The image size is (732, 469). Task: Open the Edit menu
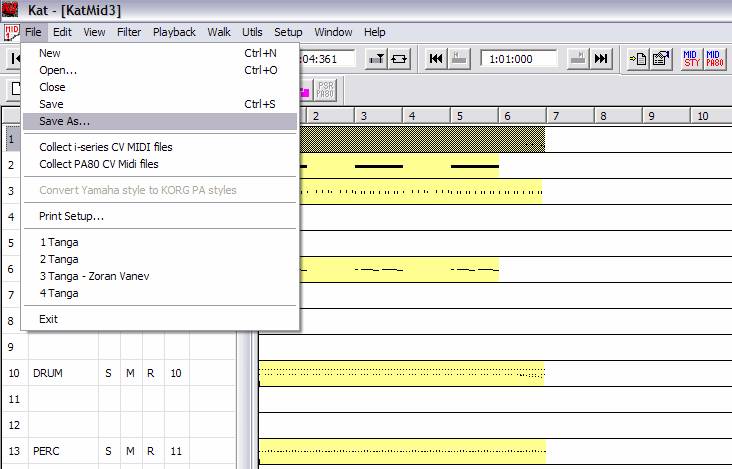tap(62, 32)
